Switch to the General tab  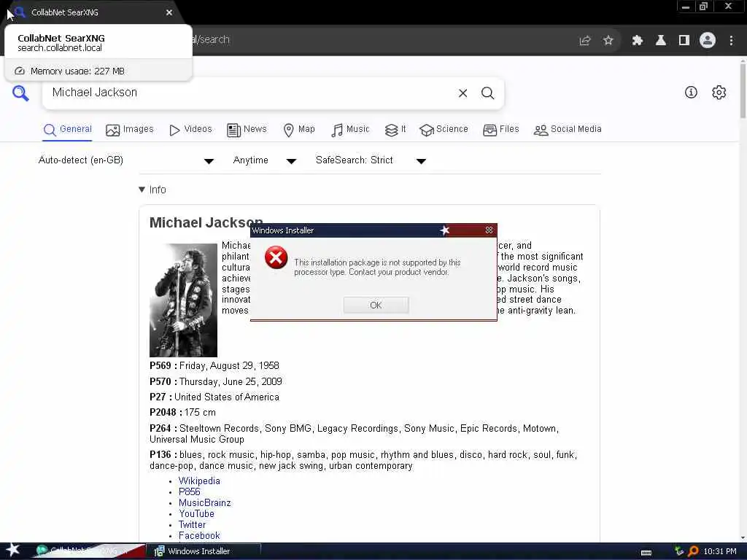point(67,130)
